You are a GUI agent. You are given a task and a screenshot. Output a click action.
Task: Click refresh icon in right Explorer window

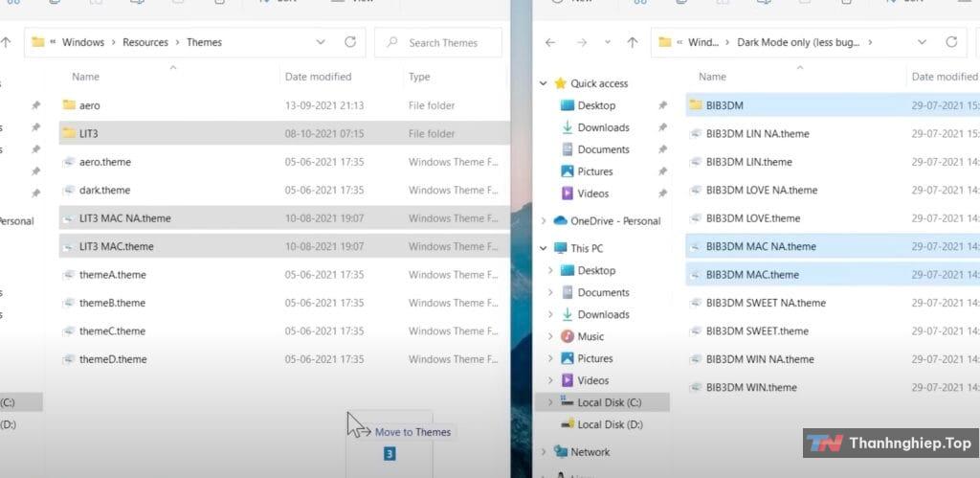tap(951, 42)
